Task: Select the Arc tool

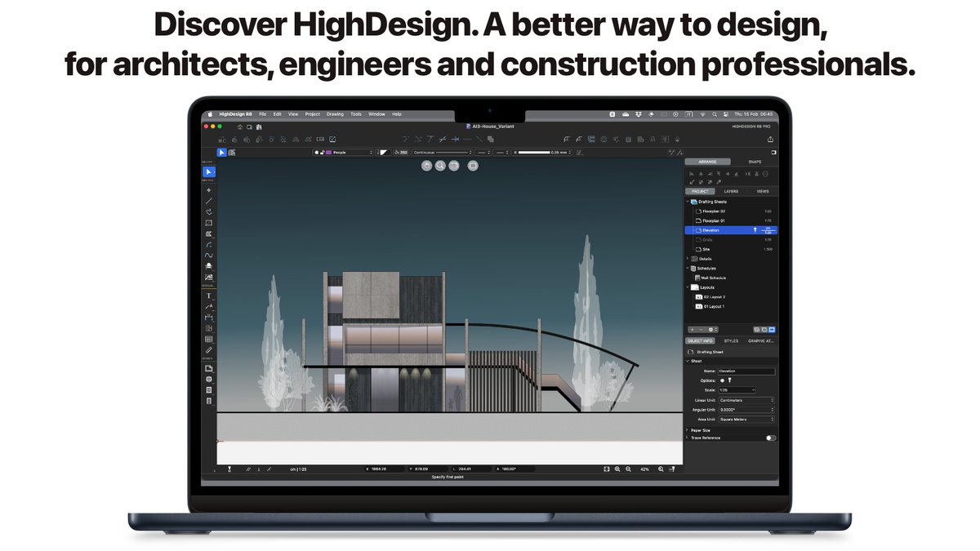Action: coord(209,244)
